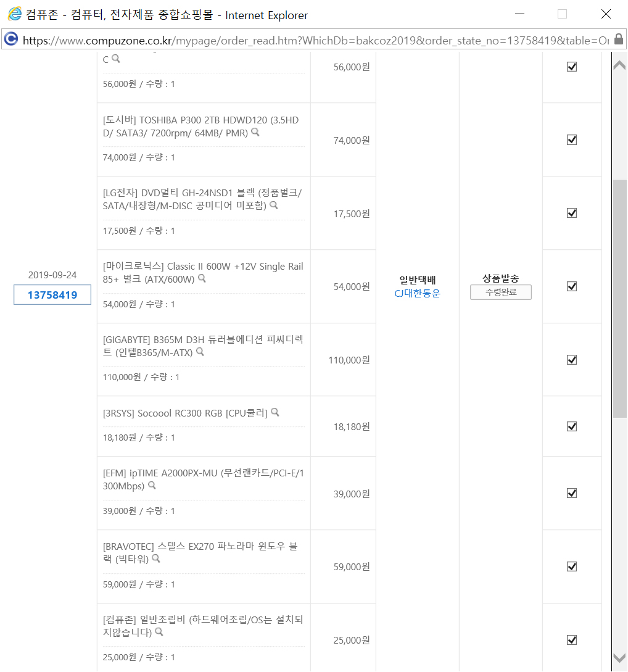This screenshot has height=672, width=628.
Task: Click the address bar lock icon
Action: pos(618,39)
